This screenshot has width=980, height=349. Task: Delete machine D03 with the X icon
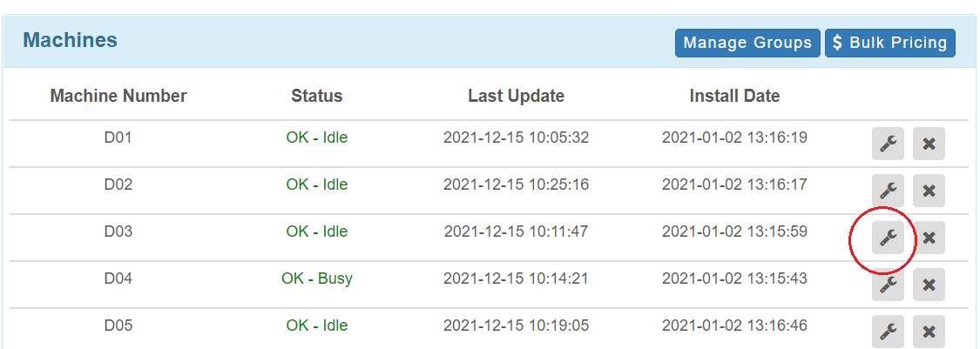pos(929,238)
